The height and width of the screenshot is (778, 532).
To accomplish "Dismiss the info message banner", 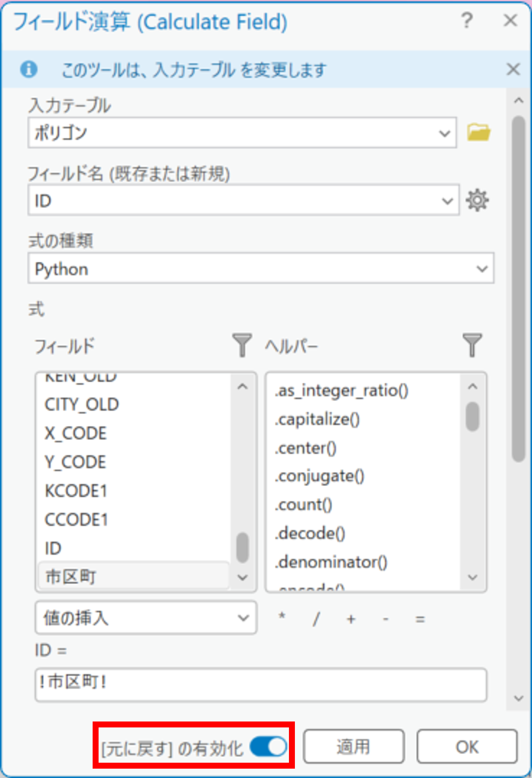I will [x=513, y=69].
